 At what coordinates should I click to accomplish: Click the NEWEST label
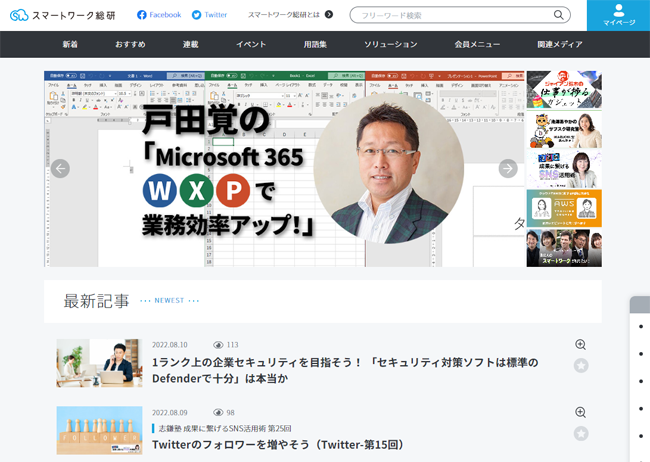tap(169, 300)
